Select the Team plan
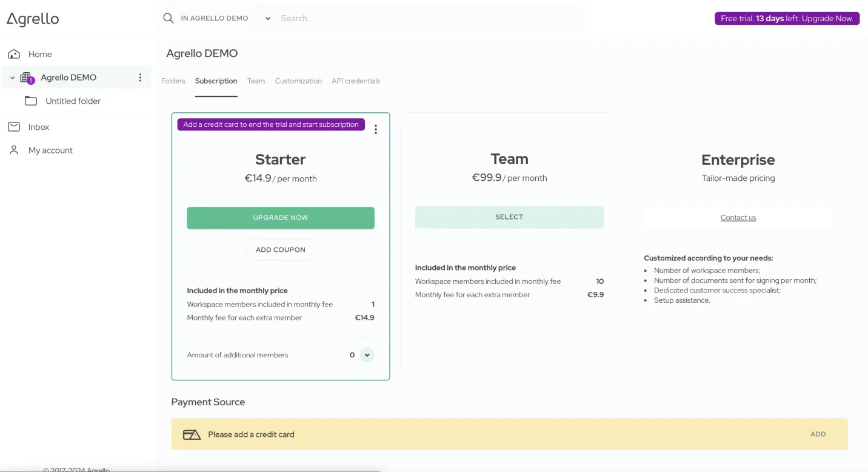This screenshot has width=868, height=472. 509,217
